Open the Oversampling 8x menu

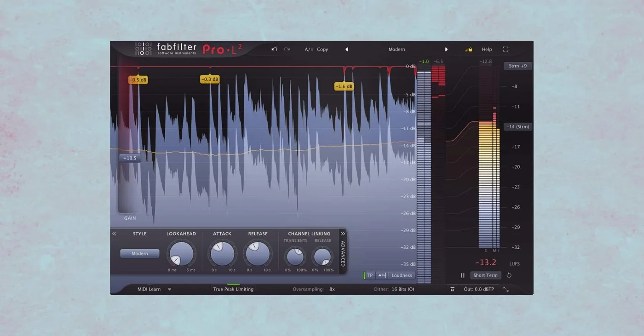click(x=332, y=289)
